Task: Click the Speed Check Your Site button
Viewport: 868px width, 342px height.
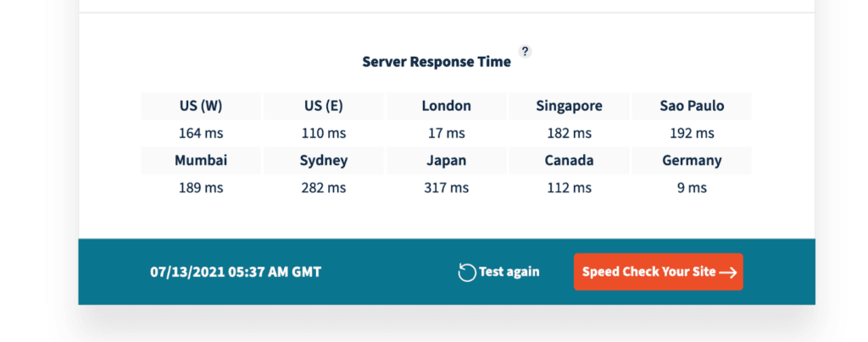Action: click(x=658, y=272)
